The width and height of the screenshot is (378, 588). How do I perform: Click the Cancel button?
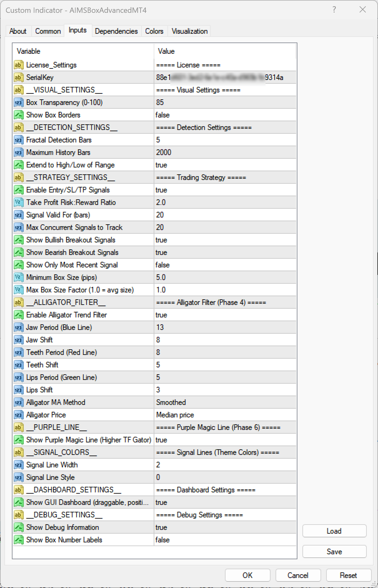(x=298, y=575)
